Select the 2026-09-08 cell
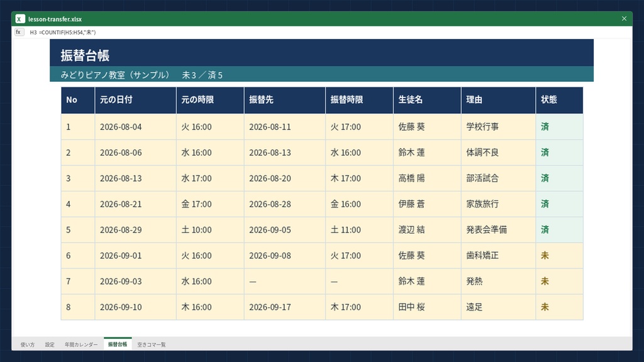This screenshot has width=644, height=362. 285,256
